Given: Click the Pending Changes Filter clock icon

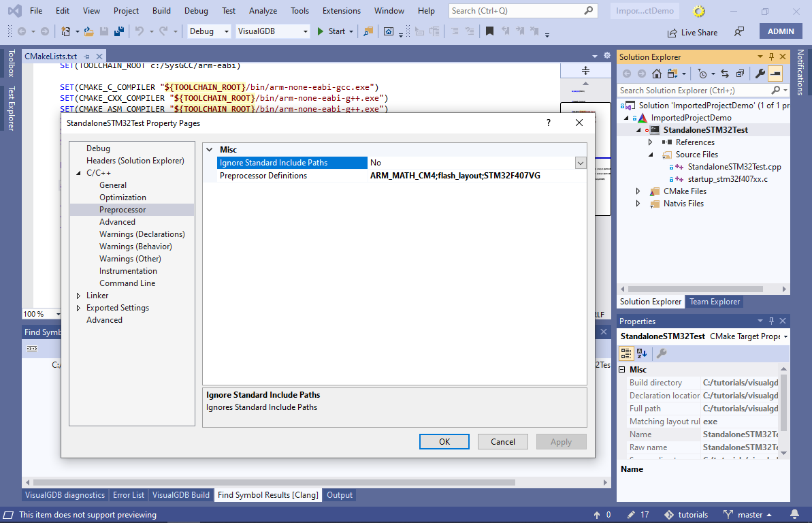Looking at the screenshot, I should (x=702, y=74).
